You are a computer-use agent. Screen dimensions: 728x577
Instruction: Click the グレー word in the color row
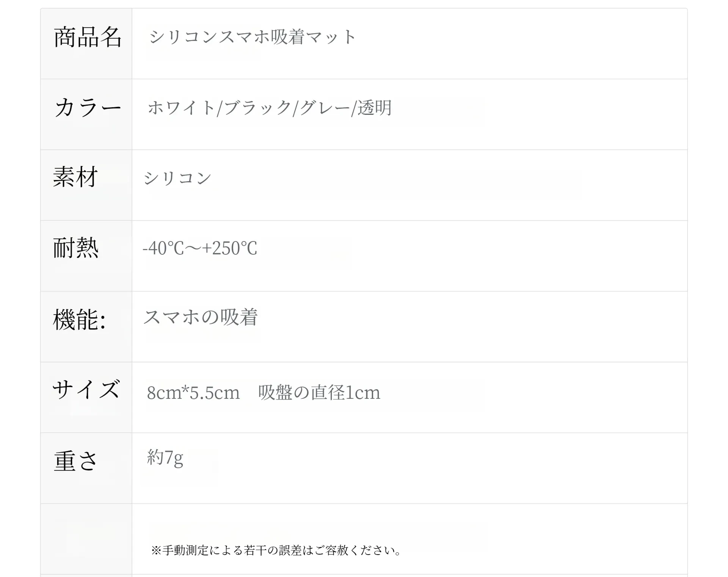click(325, 108)
